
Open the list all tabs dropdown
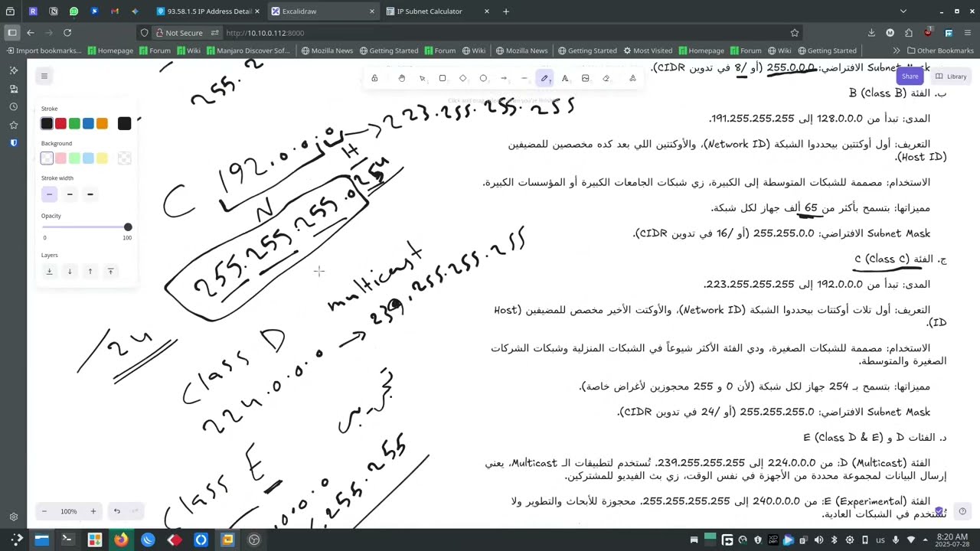pyautogui.click(x=903, y=11)
